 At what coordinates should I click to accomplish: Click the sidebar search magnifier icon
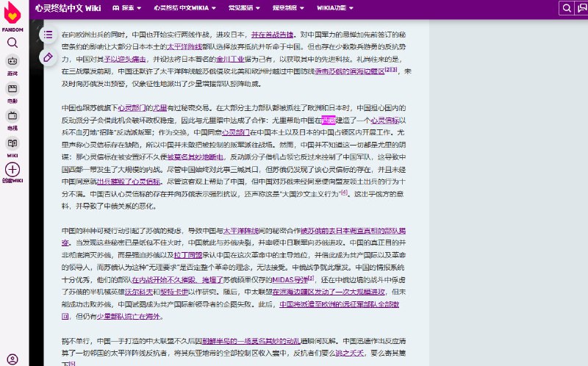pos(12,43)
